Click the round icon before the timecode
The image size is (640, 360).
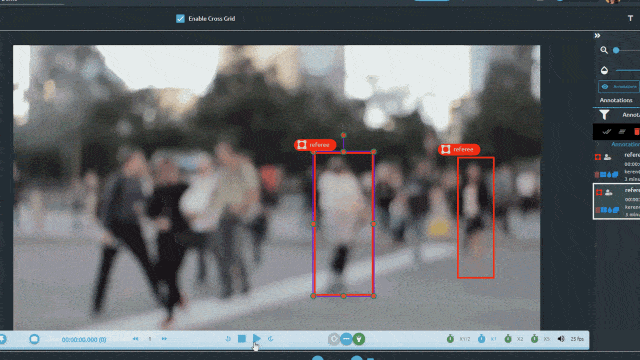pos(34,339)
